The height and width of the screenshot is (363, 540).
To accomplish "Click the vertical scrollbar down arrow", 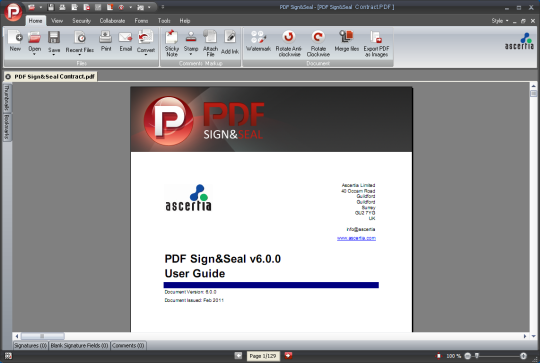I will 533,336.
